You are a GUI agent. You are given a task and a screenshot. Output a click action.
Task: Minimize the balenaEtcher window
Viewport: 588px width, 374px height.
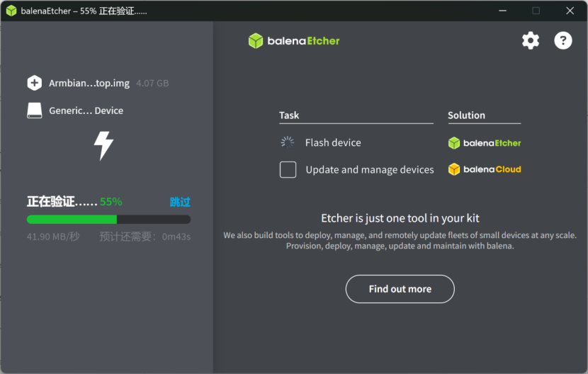[502, 11]
